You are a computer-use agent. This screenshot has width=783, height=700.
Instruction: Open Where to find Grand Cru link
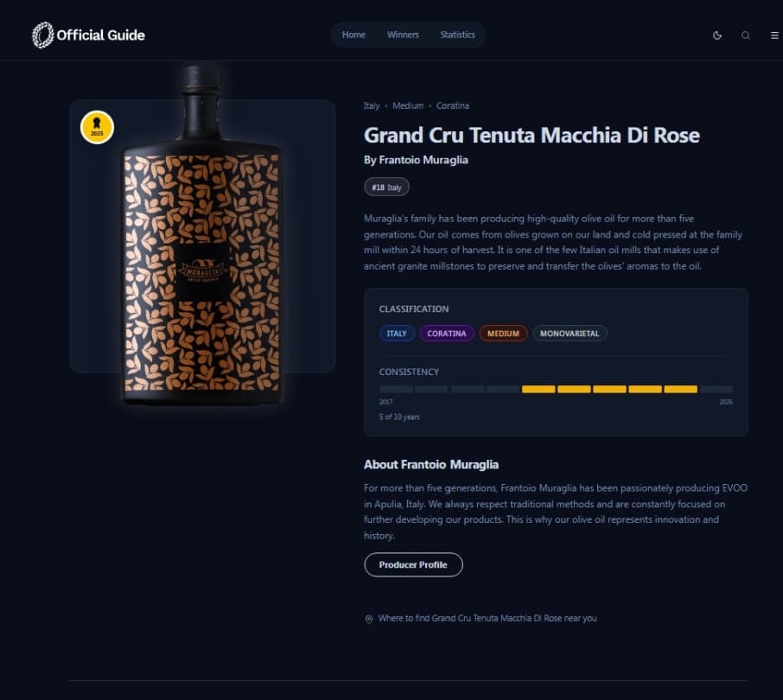click(x=487, y=618)
